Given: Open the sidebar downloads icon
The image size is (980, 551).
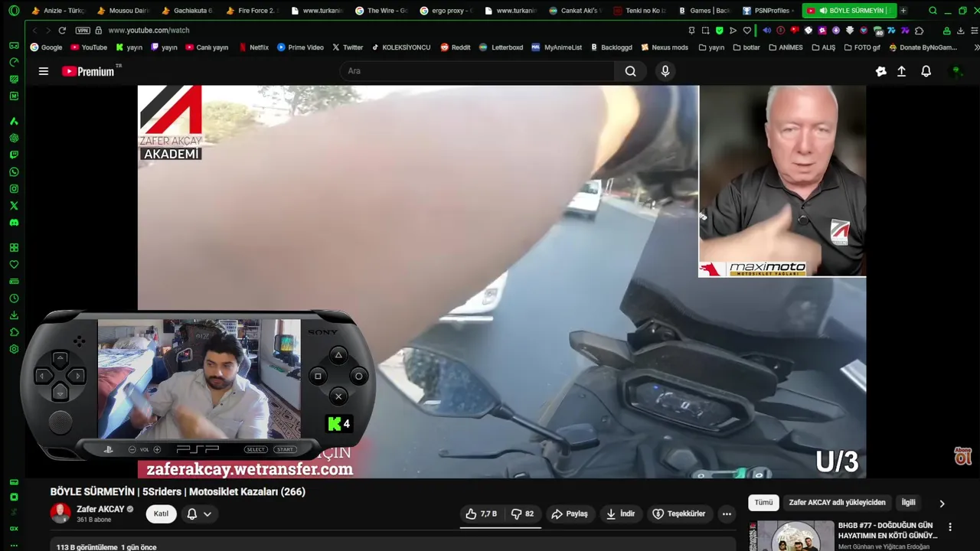Looking at the screenshot, I should tap(14, 315).
